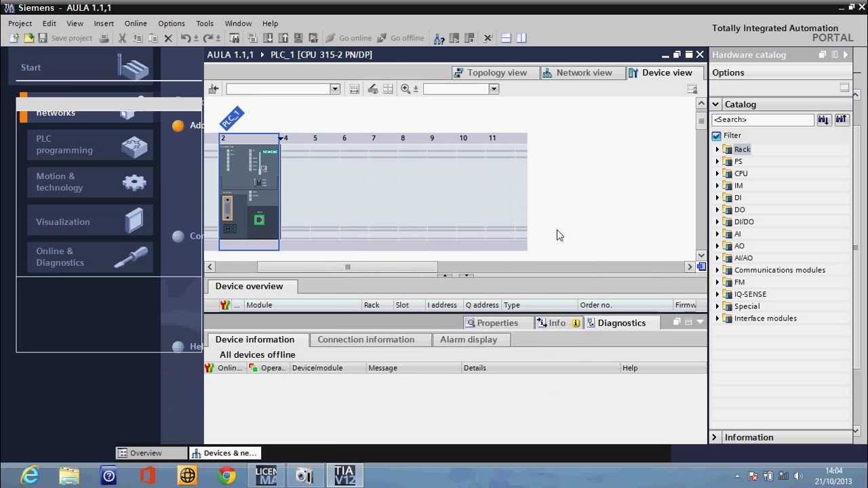868x488 pixels.
Task: Expand the Communications modules folder
Action: point(717,270)
